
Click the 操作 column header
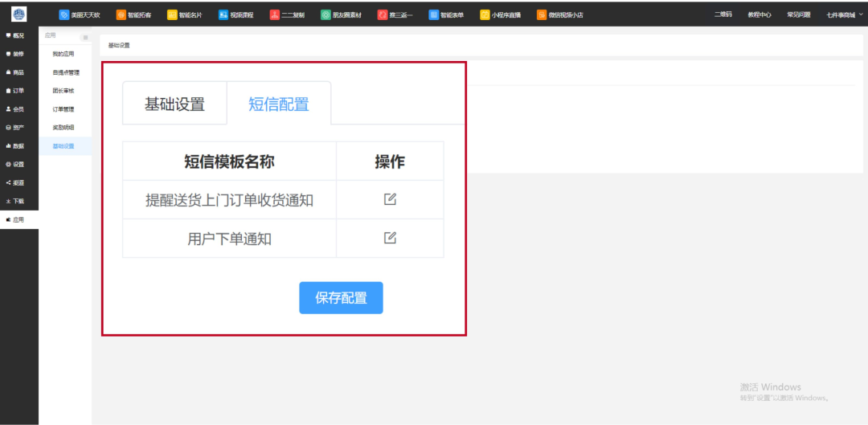[x=390, y=161]
